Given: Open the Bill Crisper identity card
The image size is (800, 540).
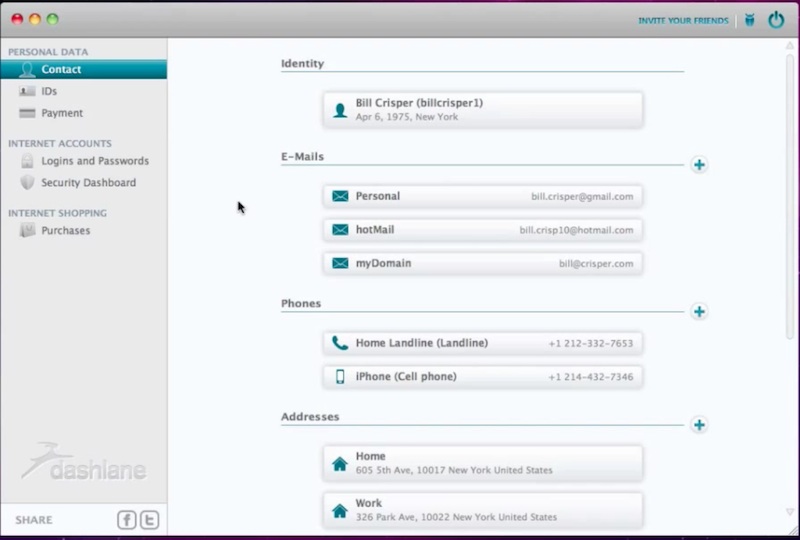Looking at the screenshot, I should pos(482,109).
